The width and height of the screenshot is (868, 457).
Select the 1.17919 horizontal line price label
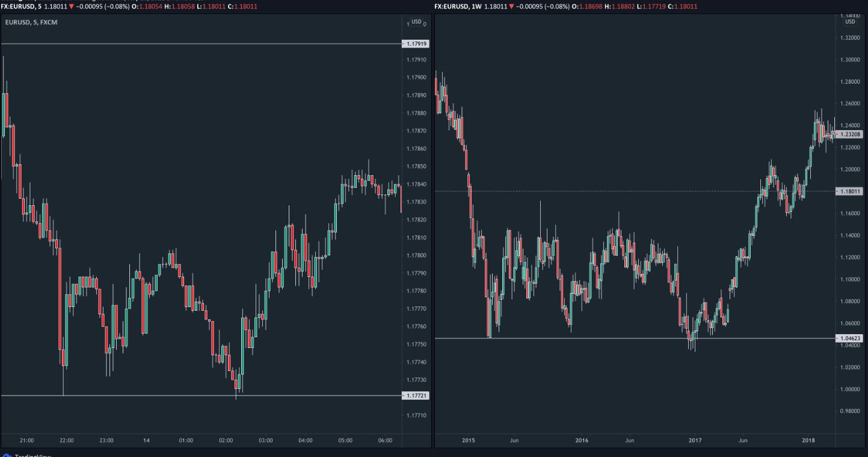416,44
